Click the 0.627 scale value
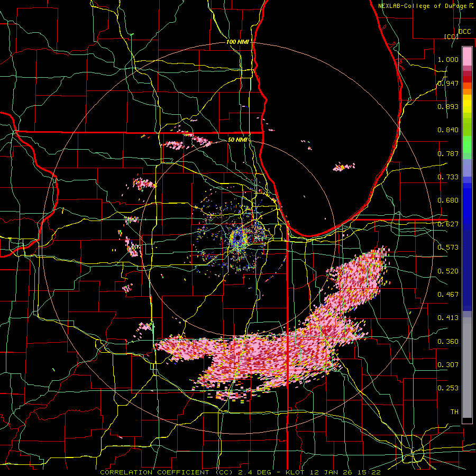The width and height of the screenshot is (476, 476). (448, 224)
